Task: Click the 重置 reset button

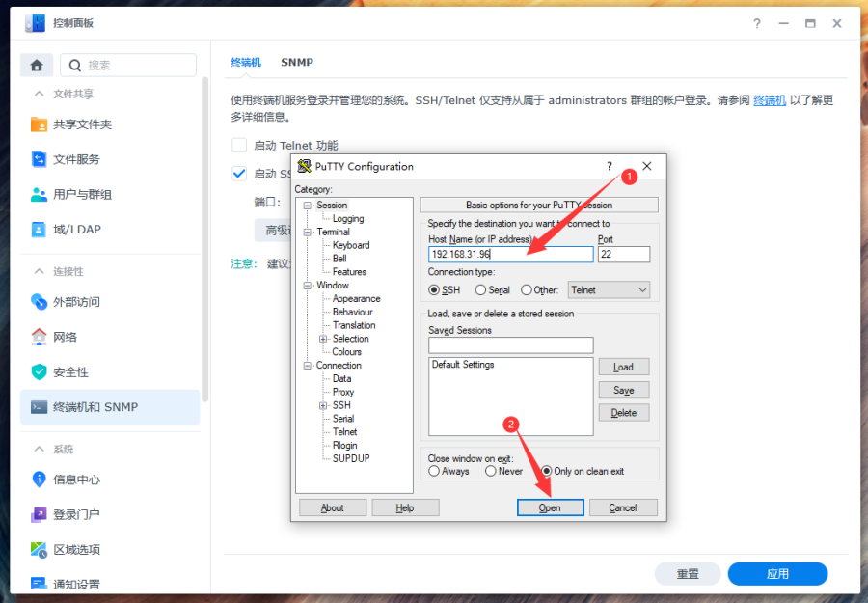Action: click(688, 574)
